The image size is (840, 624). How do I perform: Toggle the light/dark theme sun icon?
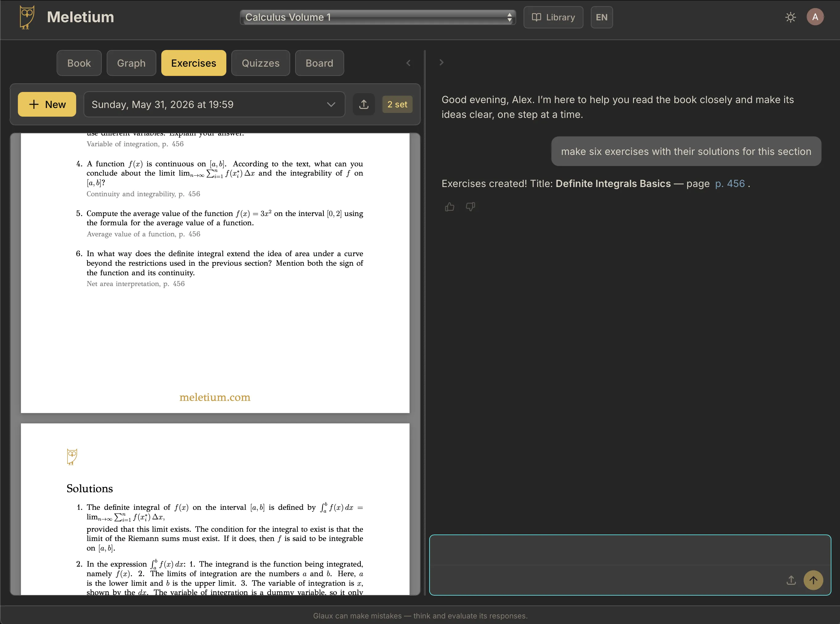tap(790, 17)
